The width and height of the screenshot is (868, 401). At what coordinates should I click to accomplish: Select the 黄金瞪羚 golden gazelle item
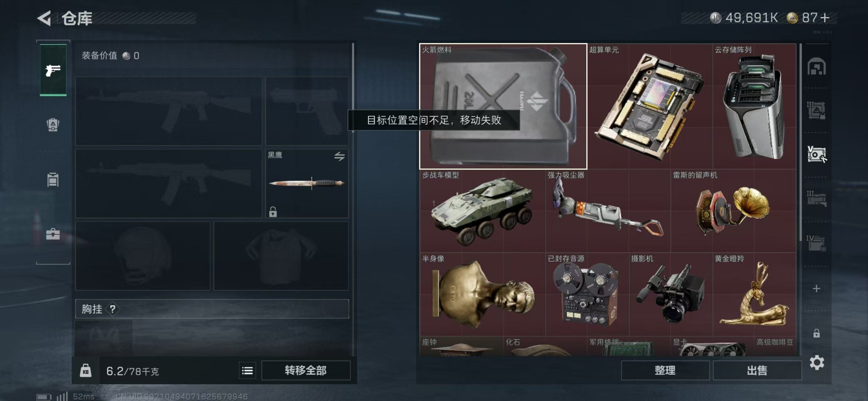tap(754, 294)
